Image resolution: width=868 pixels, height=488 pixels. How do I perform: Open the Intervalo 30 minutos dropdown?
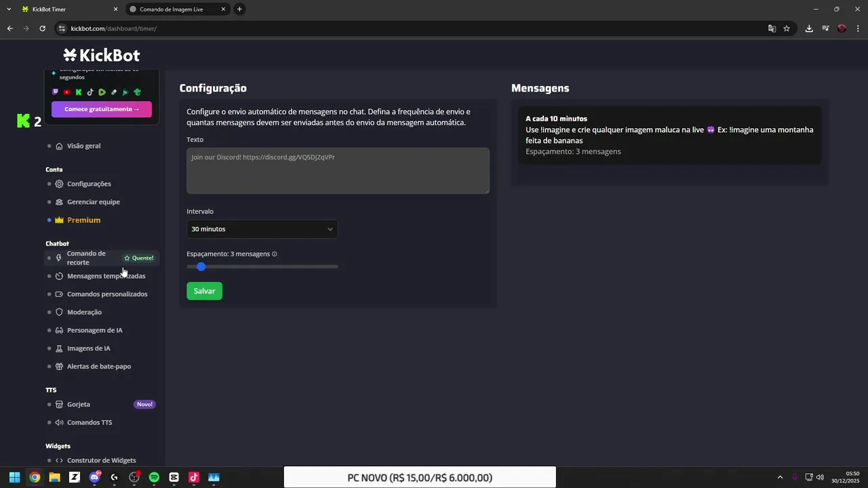(x=262, y=229)
